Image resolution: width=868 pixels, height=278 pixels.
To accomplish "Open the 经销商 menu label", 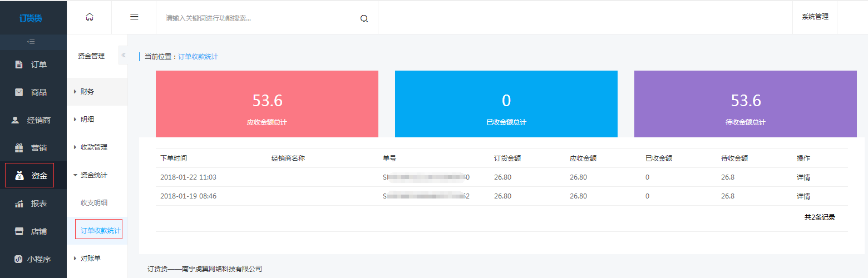I will [x=39, y=120].
